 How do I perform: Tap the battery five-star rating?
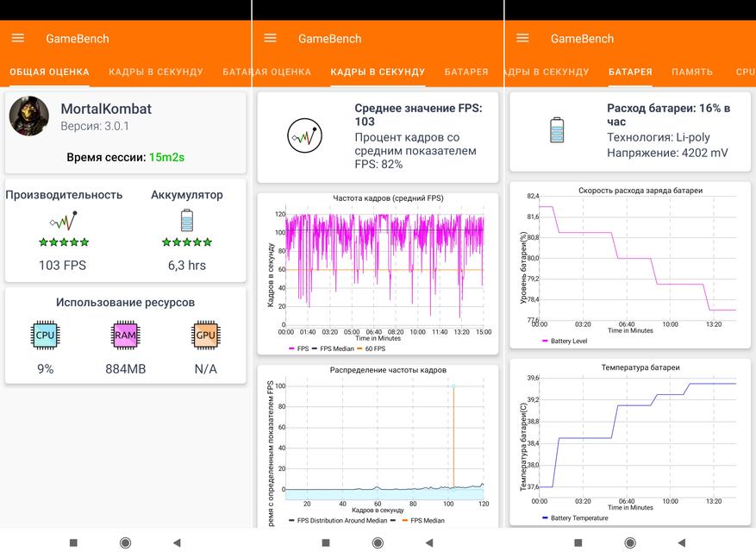[187, 242]
